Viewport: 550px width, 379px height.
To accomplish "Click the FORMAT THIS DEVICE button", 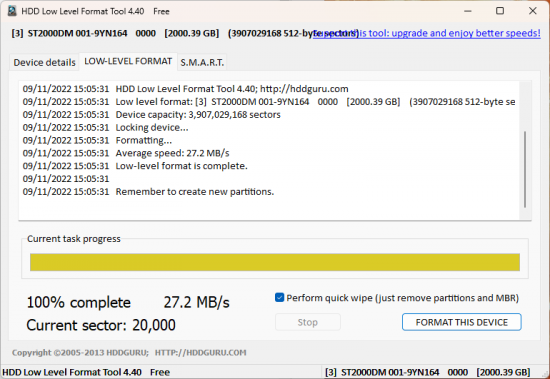I will pos(462,322).
